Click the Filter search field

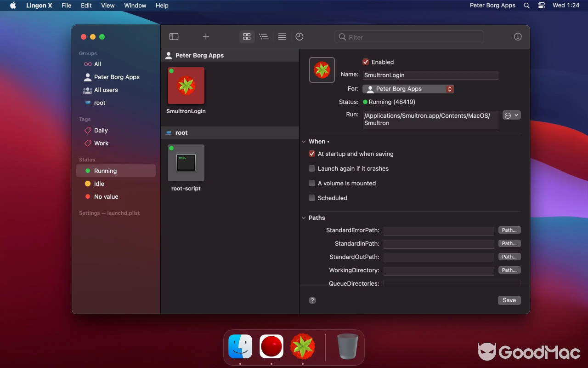click(x=409, y=37)
